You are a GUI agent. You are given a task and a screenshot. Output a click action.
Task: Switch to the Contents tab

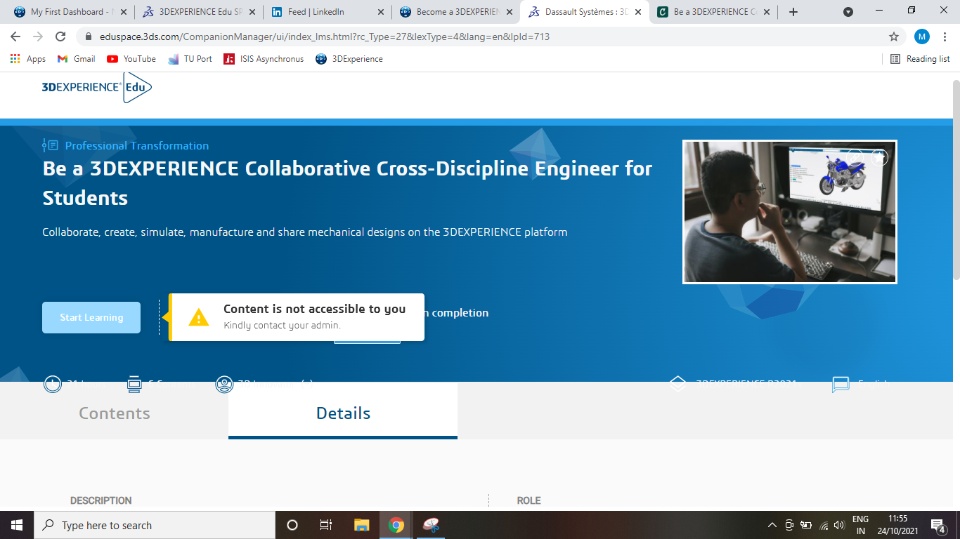pos(114,413)
